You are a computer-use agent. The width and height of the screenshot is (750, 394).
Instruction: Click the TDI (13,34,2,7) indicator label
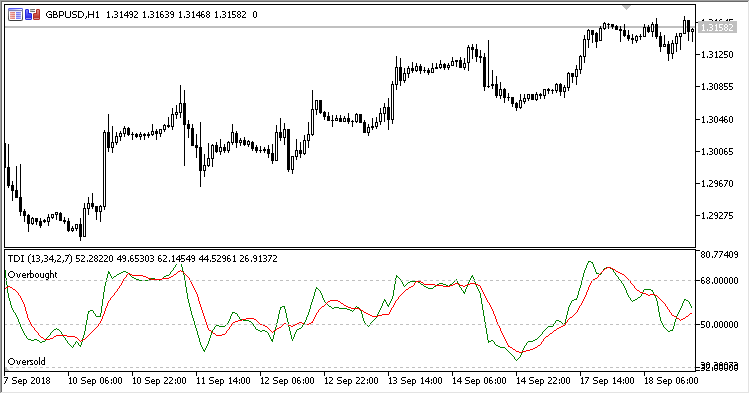pos(40,259)
